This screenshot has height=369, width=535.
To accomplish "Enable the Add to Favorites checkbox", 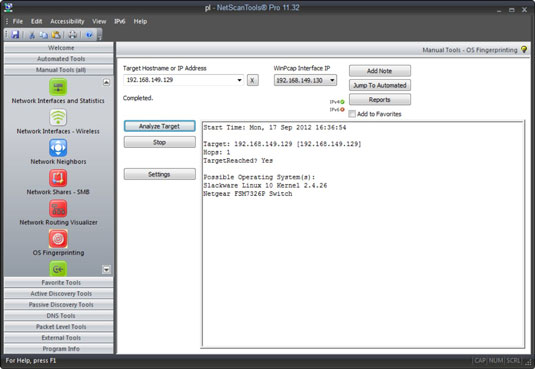I will tap(352, 114).
